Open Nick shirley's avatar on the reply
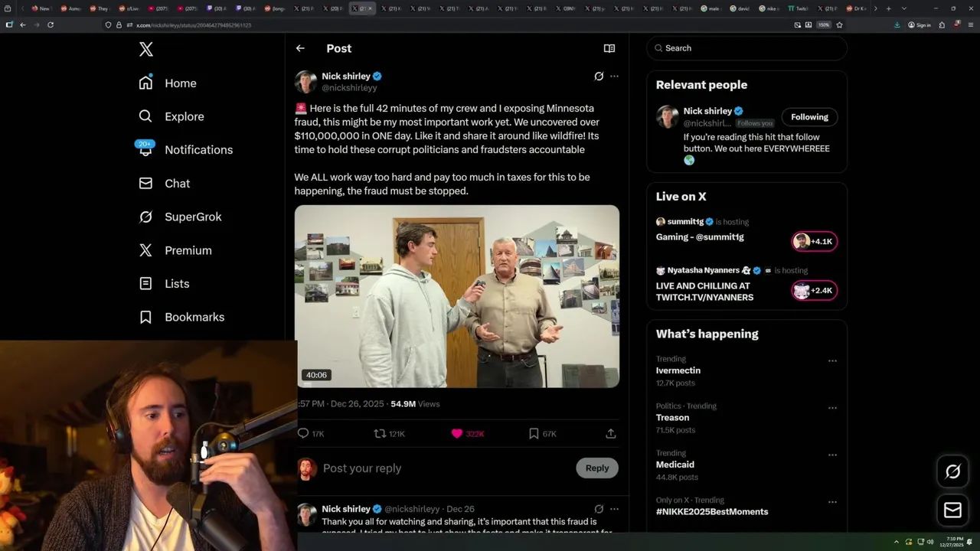This screenshot has width=980, height=551. click(x=307, y=514)
